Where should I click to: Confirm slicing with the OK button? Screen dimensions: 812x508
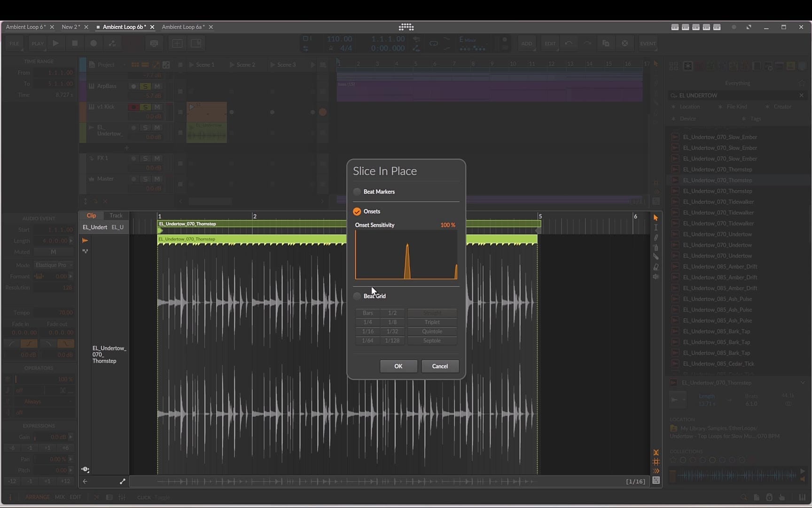coord(398,366)
